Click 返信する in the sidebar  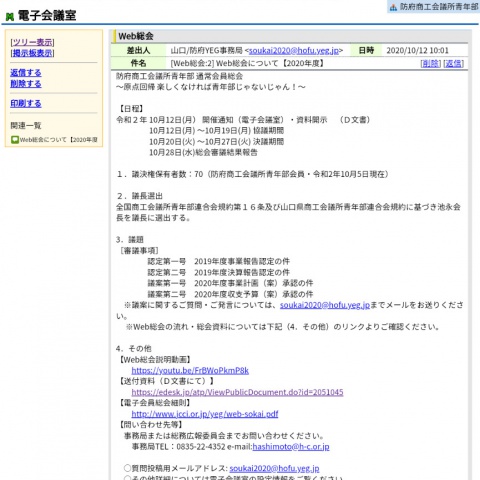pos(26,73)
